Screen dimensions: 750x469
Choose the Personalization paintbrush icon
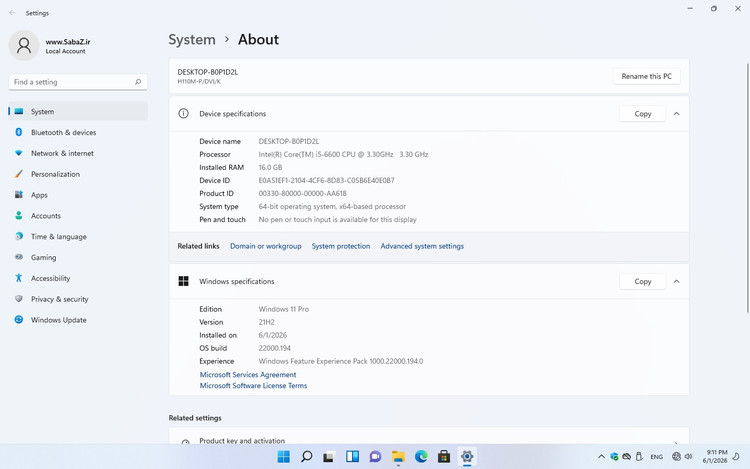point(19,174)
